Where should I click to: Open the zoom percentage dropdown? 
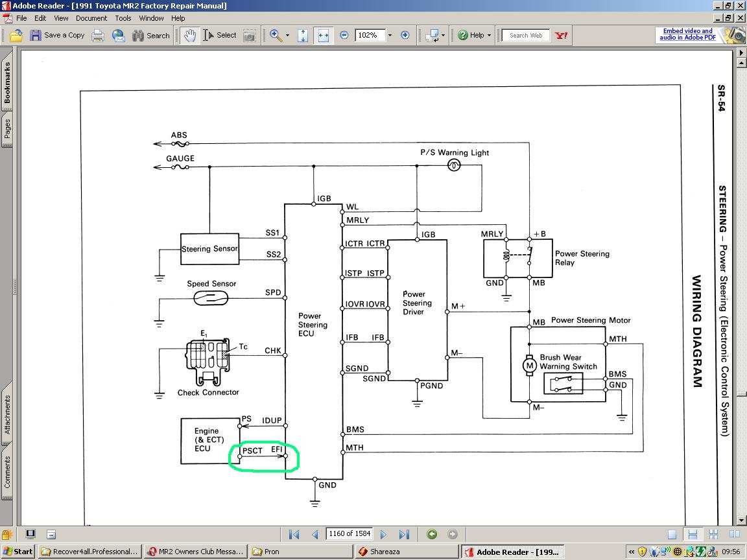click(390, 36)
